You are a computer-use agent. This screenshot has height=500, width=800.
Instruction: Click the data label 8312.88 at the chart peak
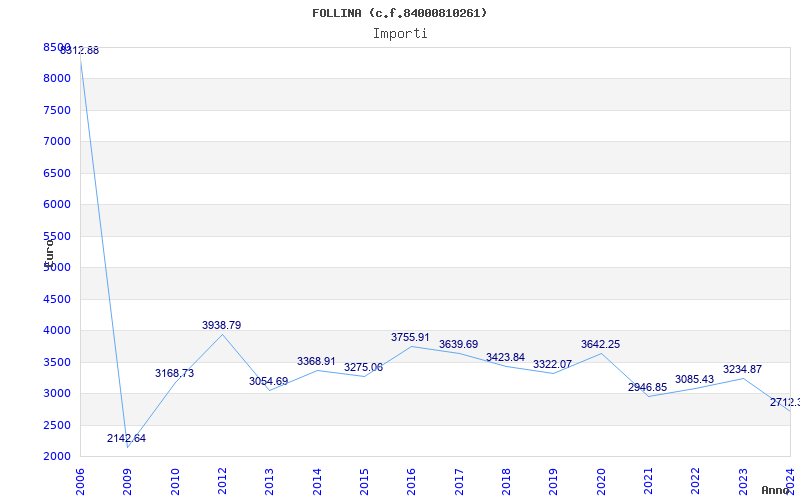80,51
